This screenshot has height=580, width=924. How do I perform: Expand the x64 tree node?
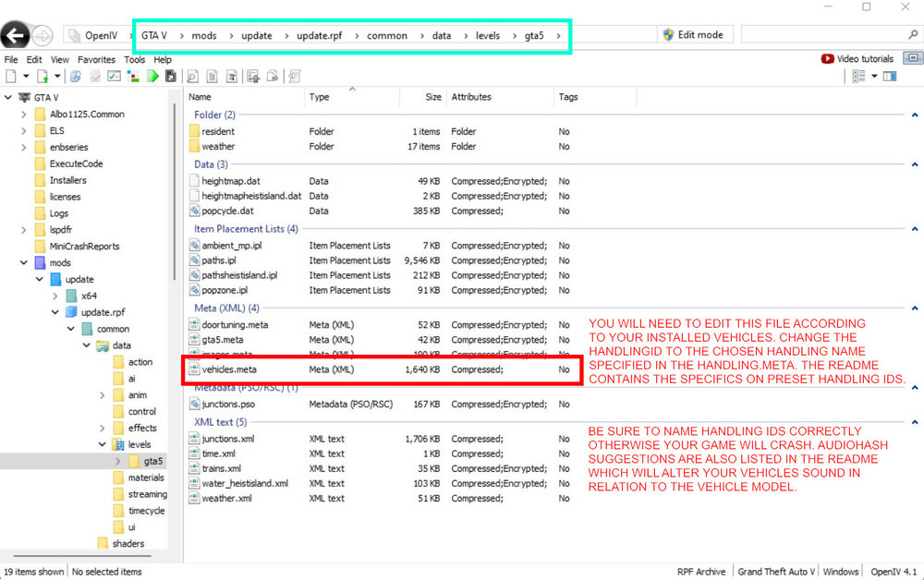[x=55, y=296]
